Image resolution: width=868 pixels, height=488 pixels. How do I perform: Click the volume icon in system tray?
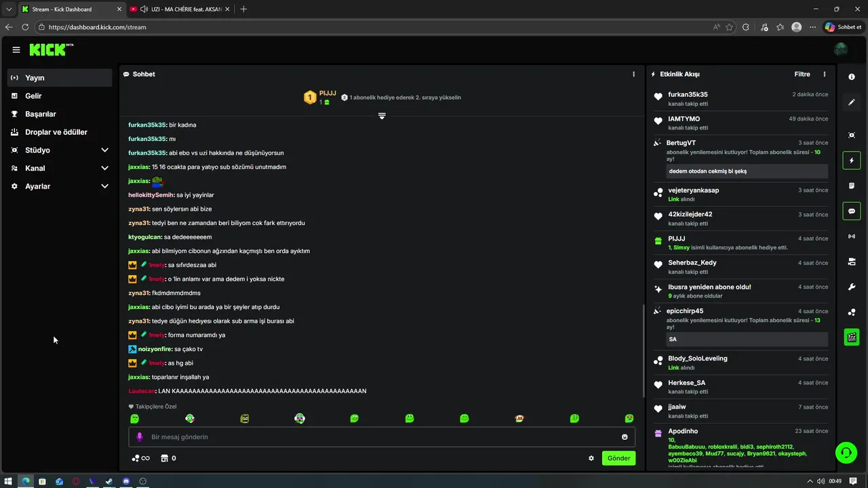tap(821, 481)
